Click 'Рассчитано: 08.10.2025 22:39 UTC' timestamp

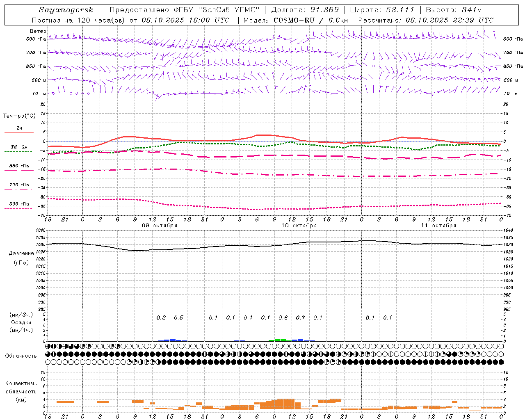(426, 20)
